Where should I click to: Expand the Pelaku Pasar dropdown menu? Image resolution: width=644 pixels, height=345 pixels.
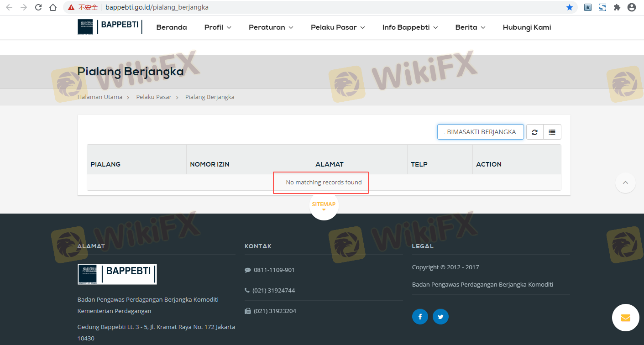(x=338, y=27)
